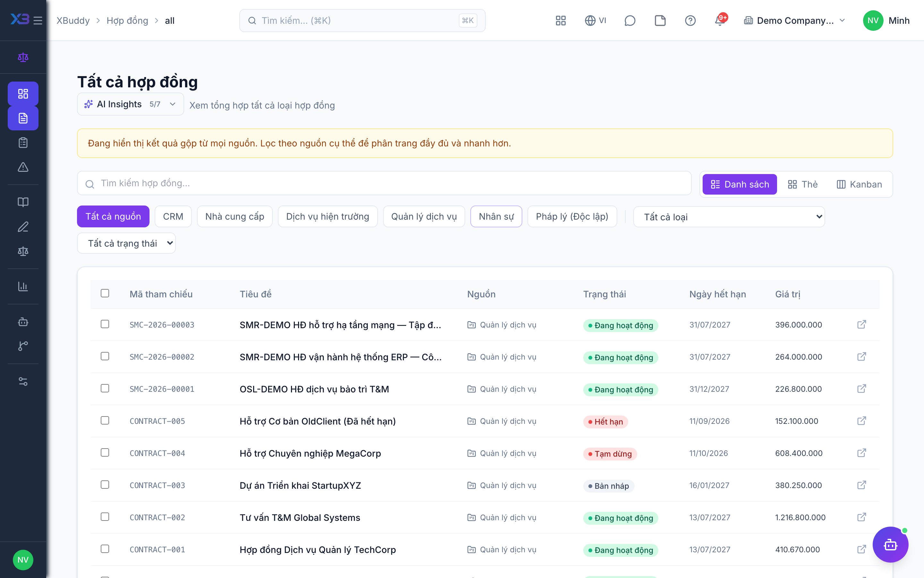Image resolution: width=924 pixels, height=578 pixels.
Task: Select the Danh sách list view
Action: point(740,184)
